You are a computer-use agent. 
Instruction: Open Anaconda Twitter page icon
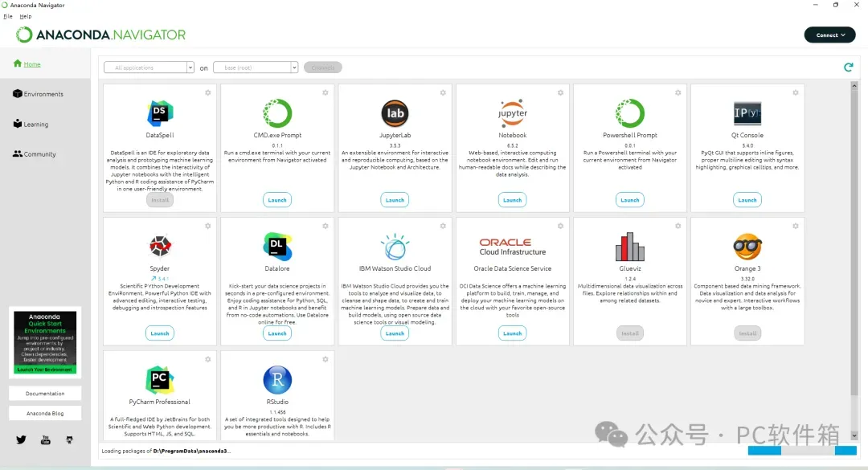point(21,439)
